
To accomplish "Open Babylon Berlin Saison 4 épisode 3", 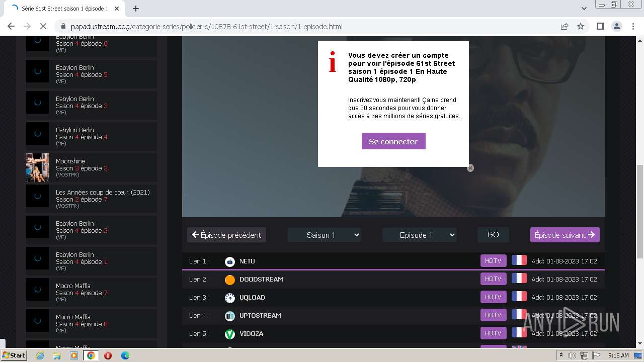I will [92, 106].
